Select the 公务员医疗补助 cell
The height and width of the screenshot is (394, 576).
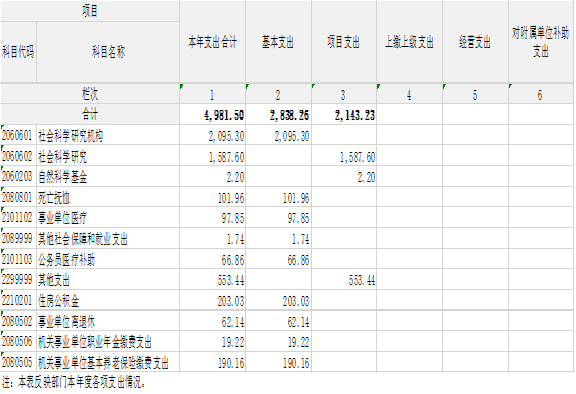click(x=108, y=259)
